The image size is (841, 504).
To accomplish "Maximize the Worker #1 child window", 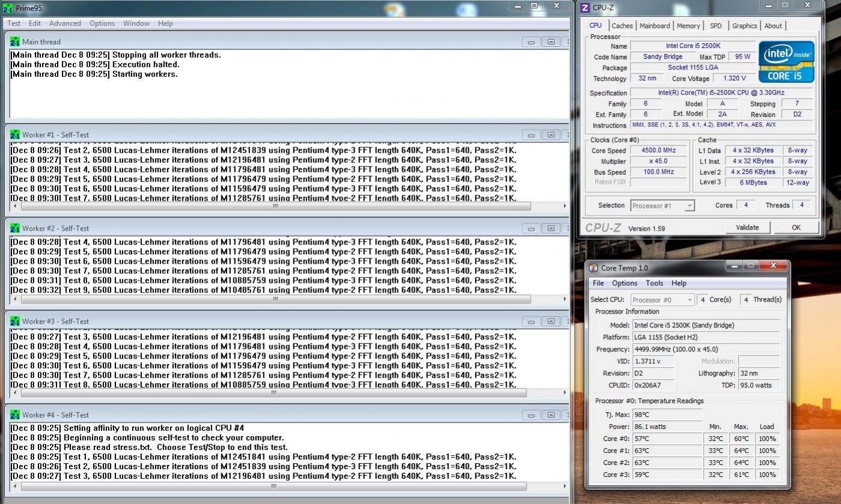I will pos(551,135).
